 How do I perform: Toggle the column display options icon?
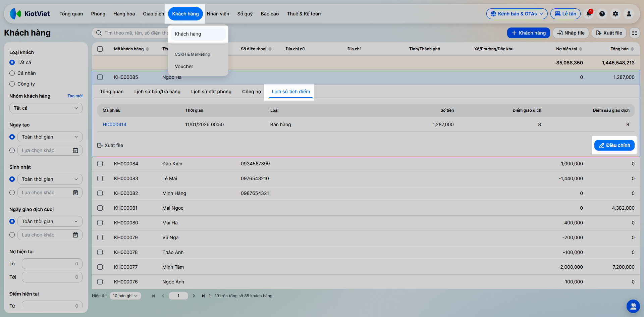[x=634, y=33]
